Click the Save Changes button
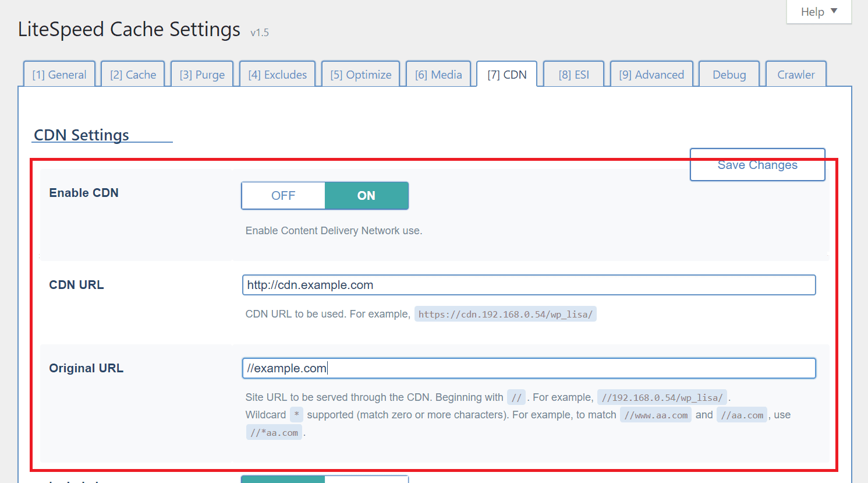 tap(757, 165)
